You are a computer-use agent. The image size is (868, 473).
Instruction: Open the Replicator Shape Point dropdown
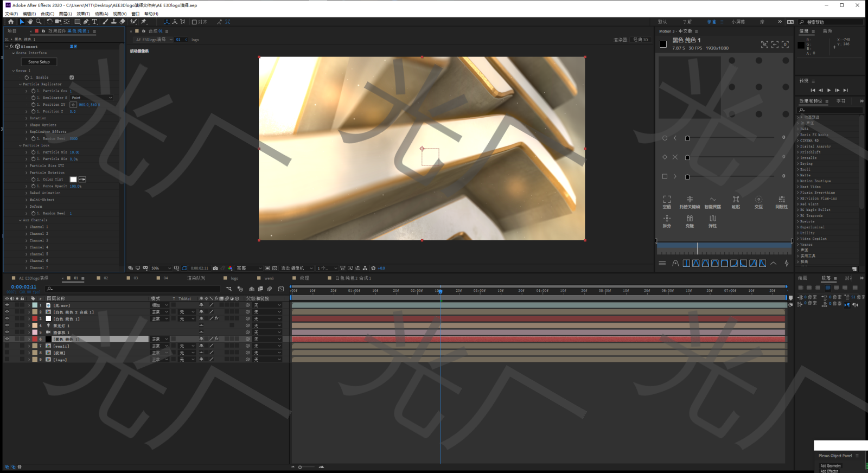(x=92, y=98)
